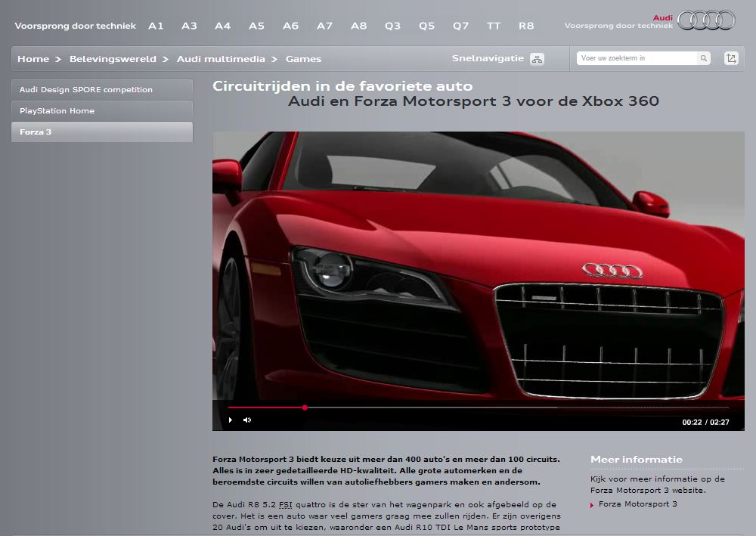Click the Audi four rings logo
756x536 pixels.
pos(706,20)
